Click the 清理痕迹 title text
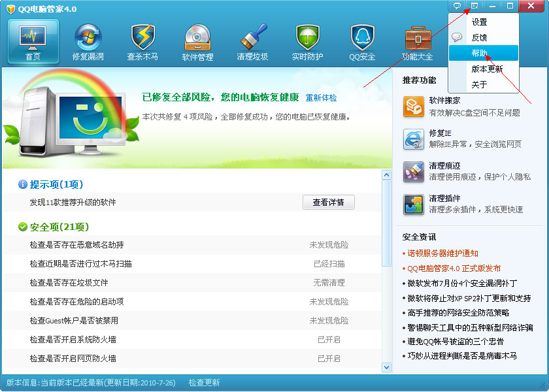This screenshot has width=549, height=392. coord(444,165)
